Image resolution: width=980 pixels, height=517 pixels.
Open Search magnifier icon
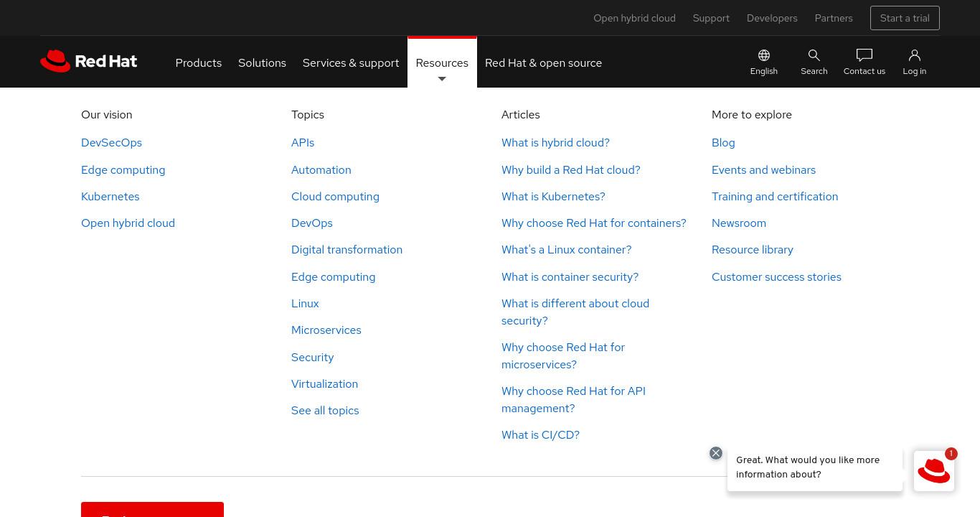(814, 55)
